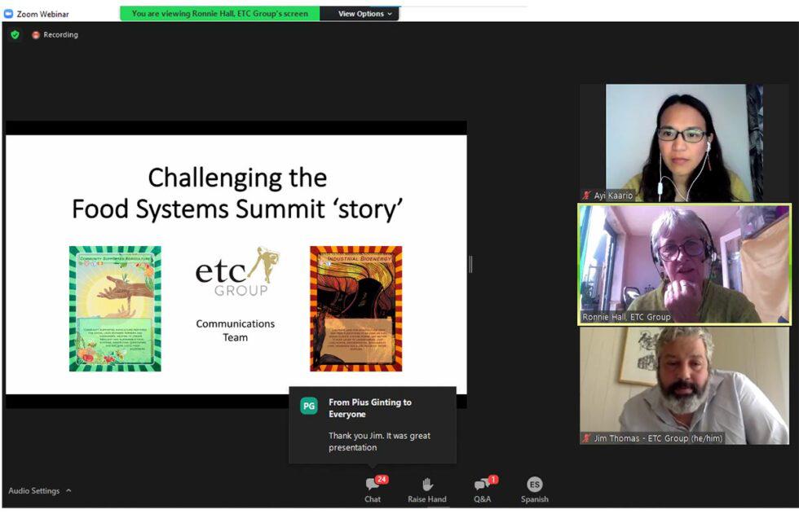Click the Industrial Bioenergy card on the slide

(355, 309)
